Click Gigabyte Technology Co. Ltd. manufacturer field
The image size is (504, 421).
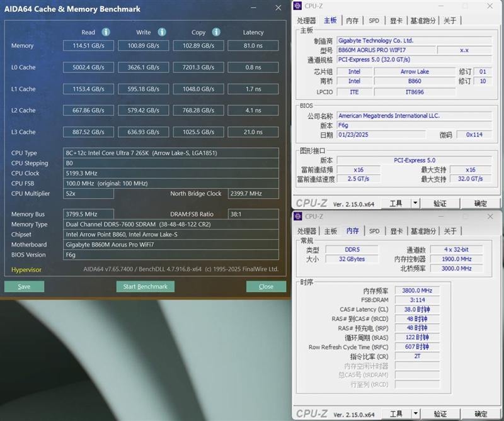click(x=415, y=40)
